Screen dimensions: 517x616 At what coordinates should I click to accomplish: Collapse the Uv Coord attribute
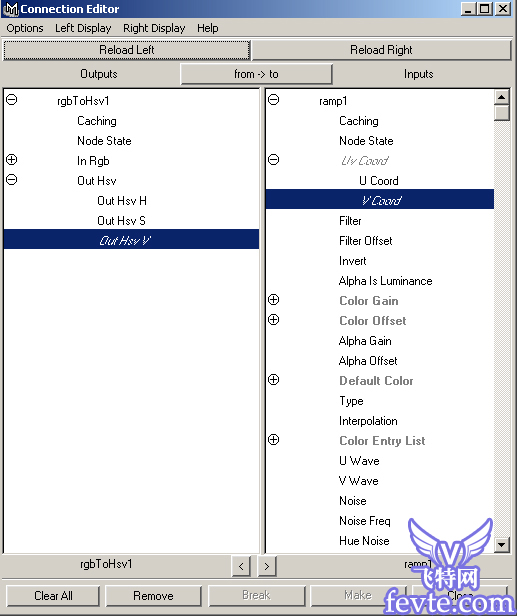273,160
